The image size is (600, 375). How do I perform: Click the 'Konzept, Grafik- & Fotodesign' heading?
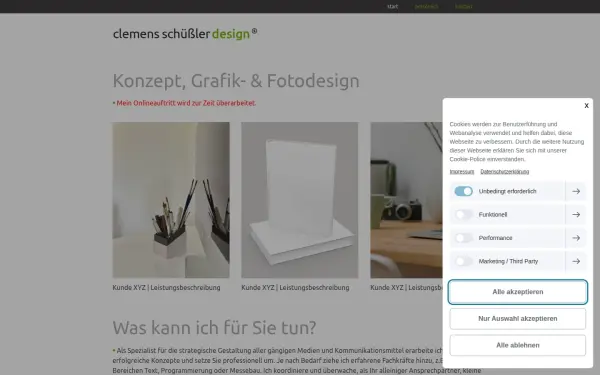pyautogui.click(x=236, y=81)
